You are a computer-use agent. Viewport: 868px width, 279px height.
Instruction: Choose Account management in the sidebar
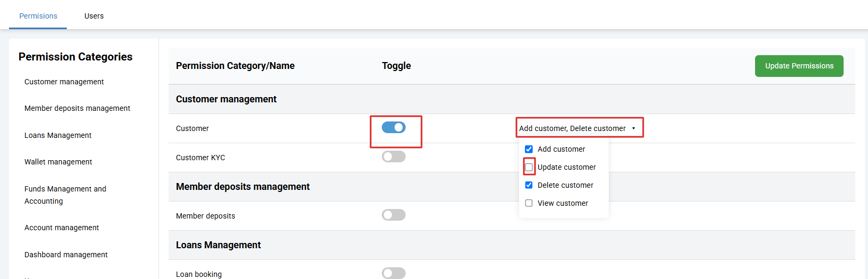click(62, 228)
